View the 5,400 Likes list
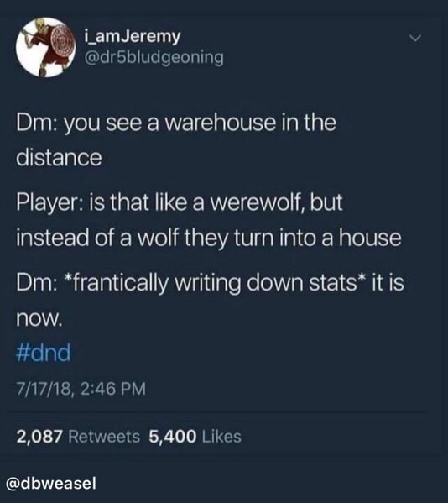The width and height of the screenshot is (448, 503). click(195, 437)
